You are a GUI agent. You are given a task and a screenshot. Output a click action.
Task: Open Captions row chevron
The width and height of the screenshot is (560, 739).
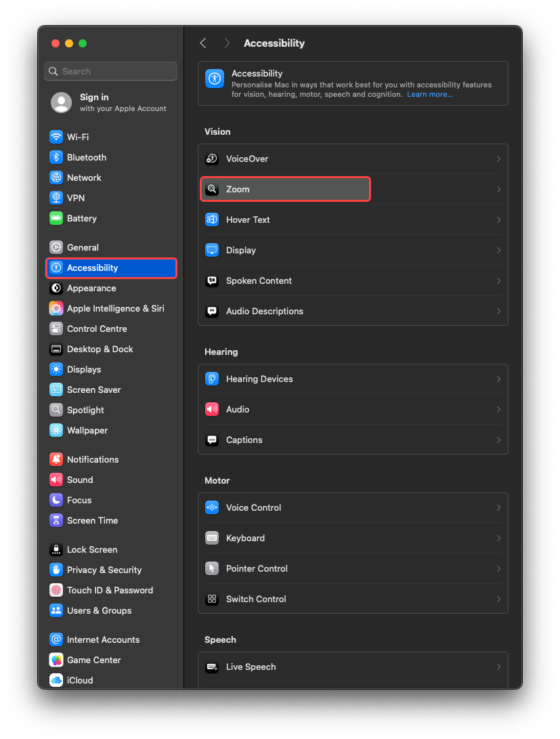click(498, 440)
